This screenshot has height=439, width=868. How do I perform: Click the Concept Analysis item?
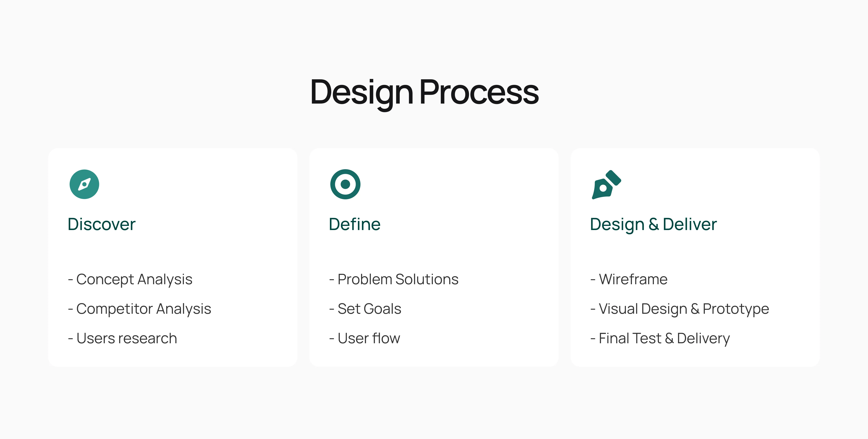click(130, 279)
